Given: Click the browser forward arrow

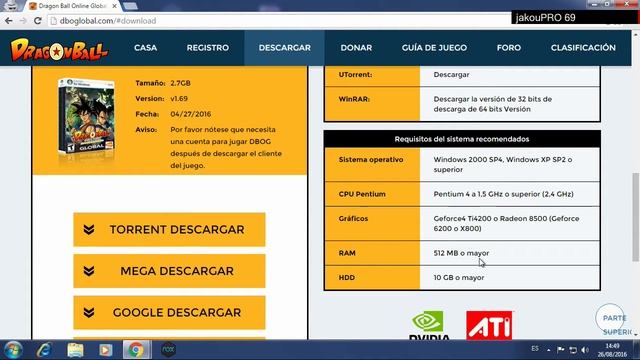Looking at the screenshot, I should [23, 21].
